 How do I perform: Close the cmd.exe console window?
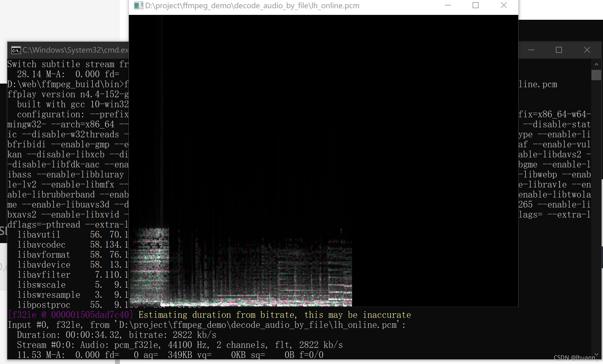pyautogui.click(x=587, y=50)
